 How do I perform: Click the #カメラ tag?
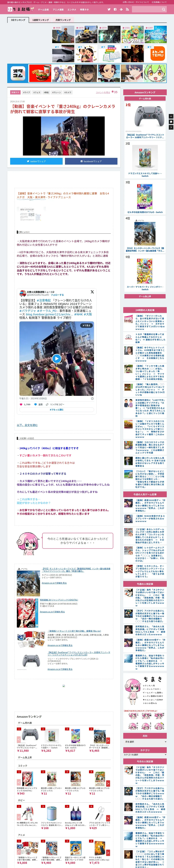coord(68,92)
